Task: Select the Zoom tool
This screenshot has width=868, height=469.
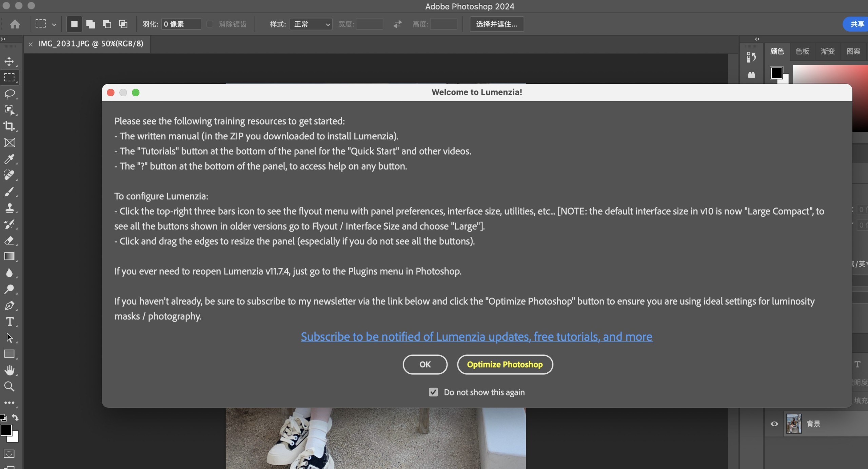Action: coord(9,387)
